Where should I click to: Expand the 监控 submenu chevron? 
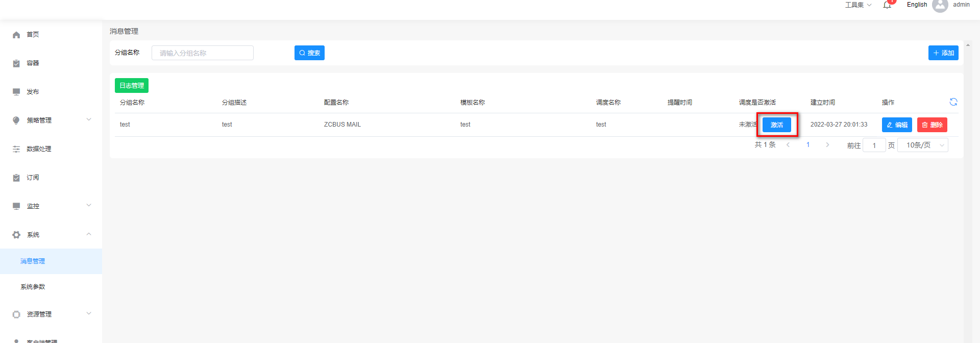89,206
